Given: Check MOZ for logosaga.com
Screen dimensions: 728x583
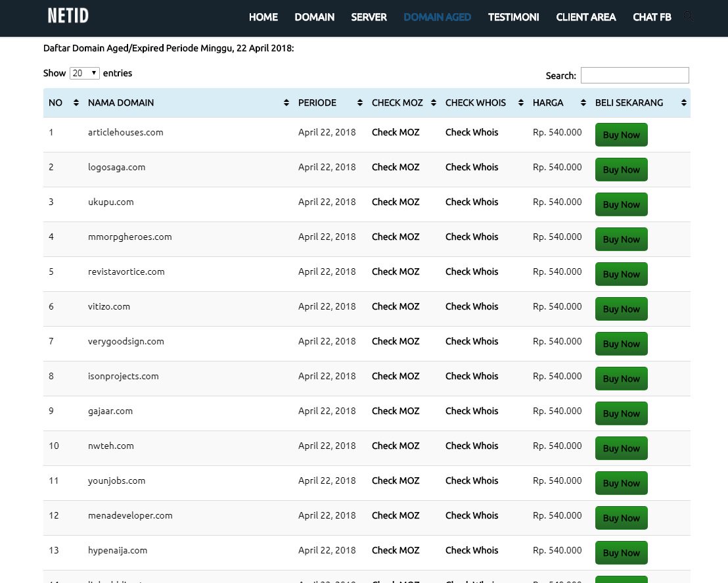Looking at the screenshot, I should [396, 167].
